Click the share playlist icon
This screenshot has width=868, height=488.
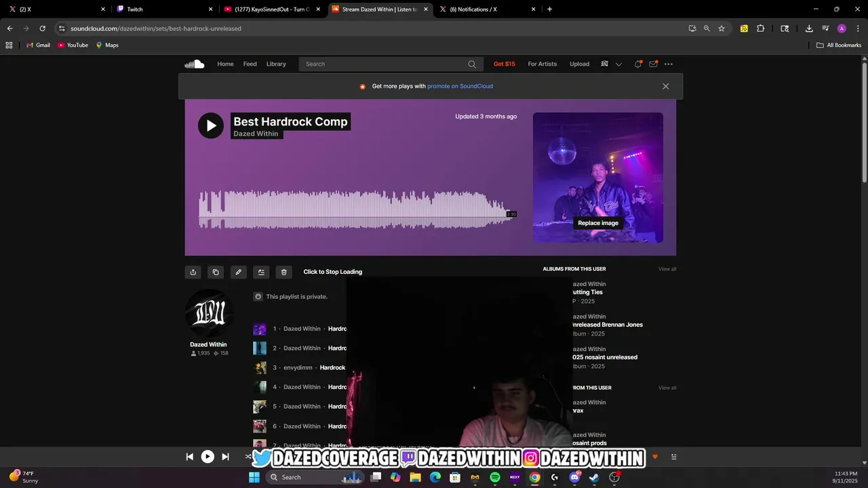coord(193,272)
